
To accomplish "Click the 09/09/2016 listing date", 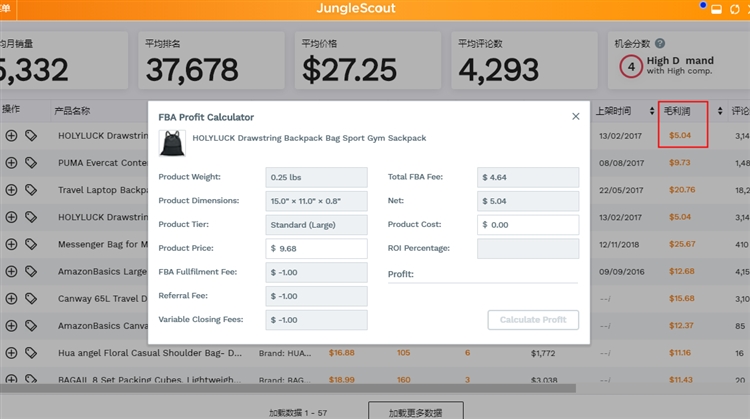I will click(621, 271).
